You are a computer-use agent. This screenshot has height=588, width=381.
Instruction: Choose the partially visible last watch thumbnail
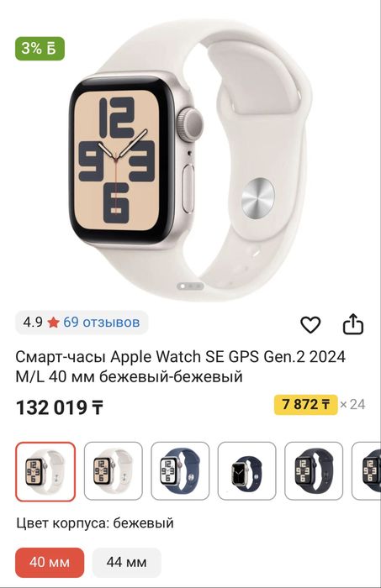click(367, 471)
